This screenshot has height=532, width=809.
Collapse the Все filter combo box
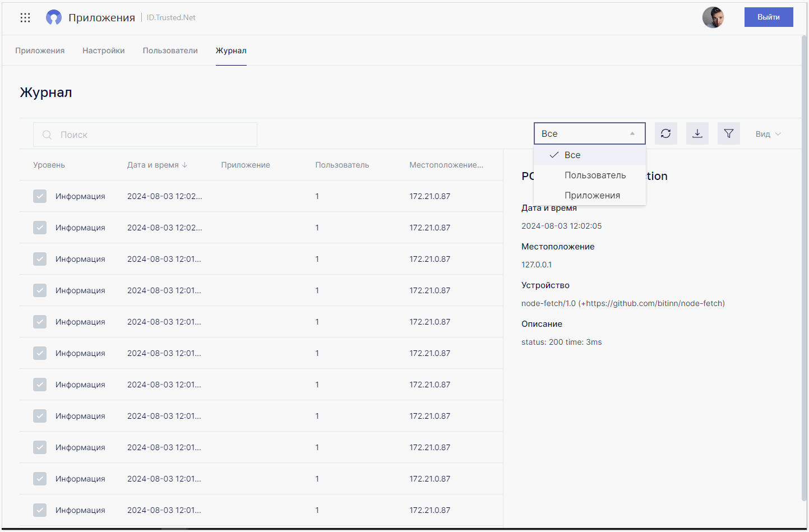590,133
